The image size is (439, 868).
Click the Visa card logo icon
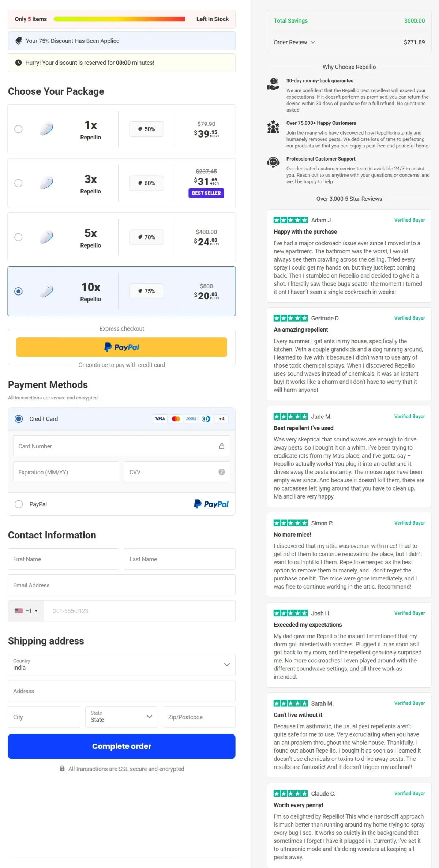tap(160, 419)
